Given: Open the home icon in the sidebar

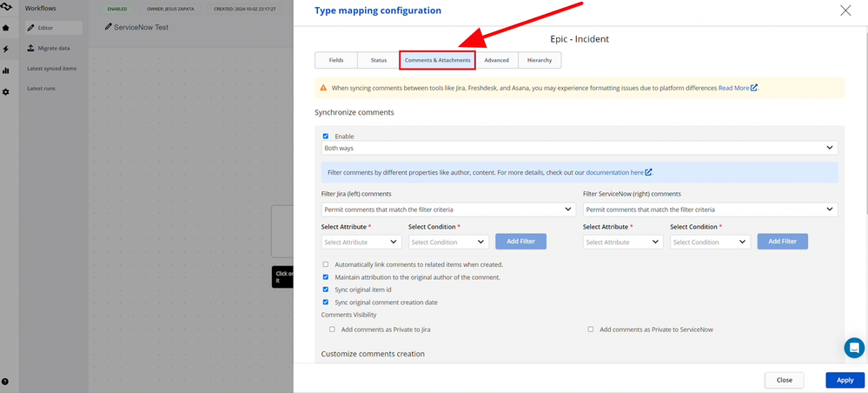Looking at the screenshot, I should click(5, 28).
